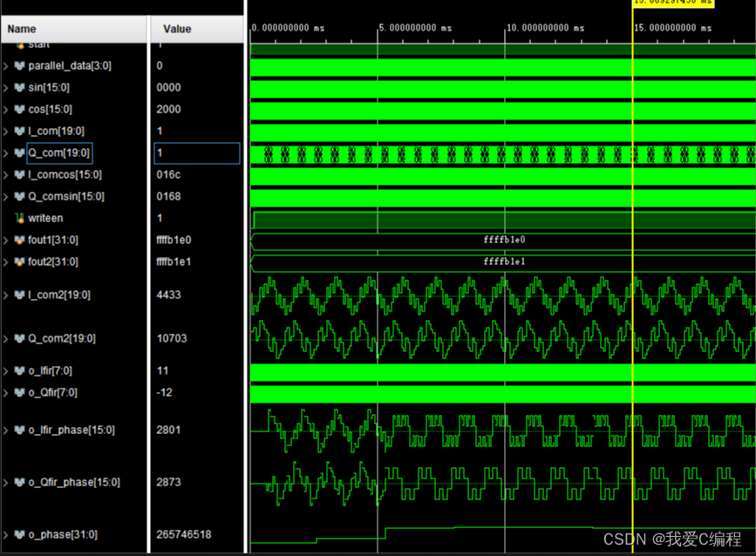The height and width of the screenshot is (556, 756).
Task: Expand the fout2[31:0] bus bits
Action: [x=6, y=261]
